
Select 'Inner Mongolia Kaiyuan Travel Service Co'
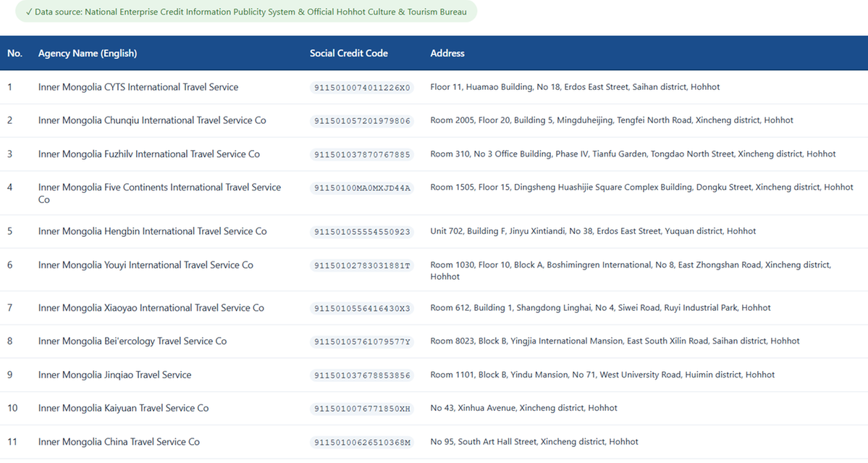(124, 408)
